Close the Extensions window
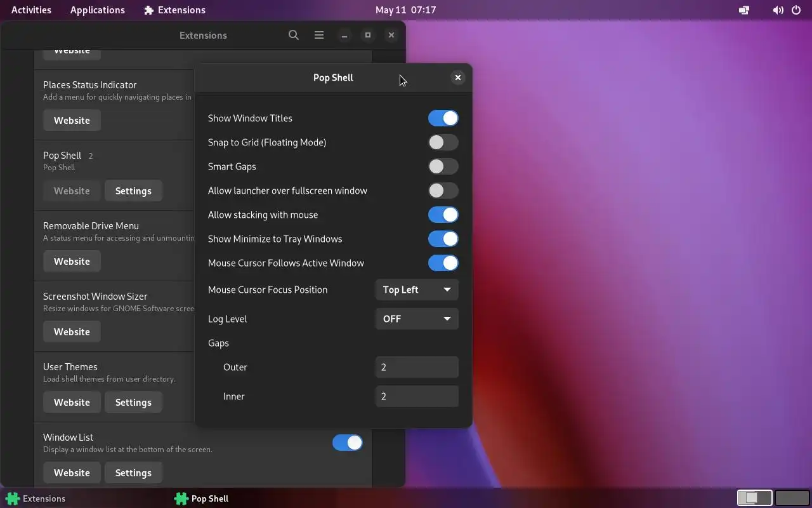Screen dimensions: 812x508 pos(391,35)
